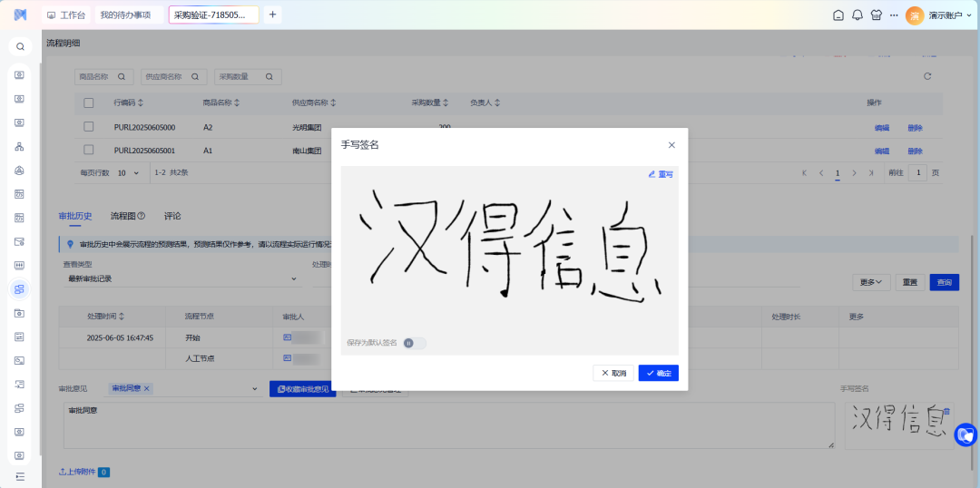Open the three-dots more menu in header
This screenshot has height=488, width=980.
pos(894,15)
